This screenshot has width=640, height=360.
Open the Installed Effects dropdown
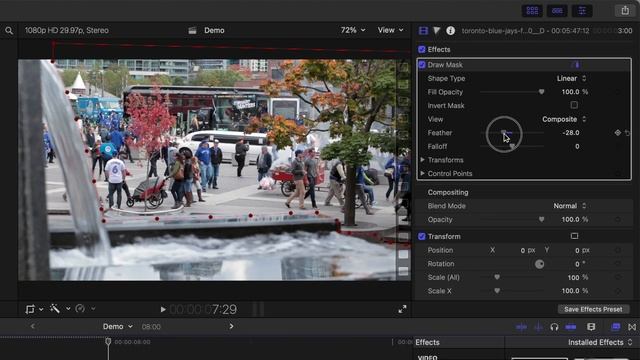pyautogui.click(x=600, y=342)
